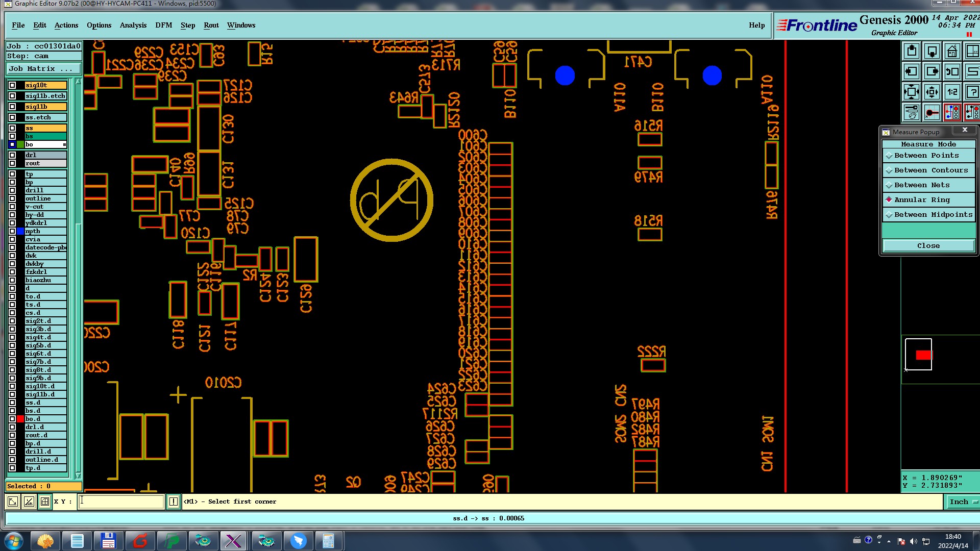980x551 pixels.
Task: Click the red bo.d layer color swatch
Action: point(20,419)
